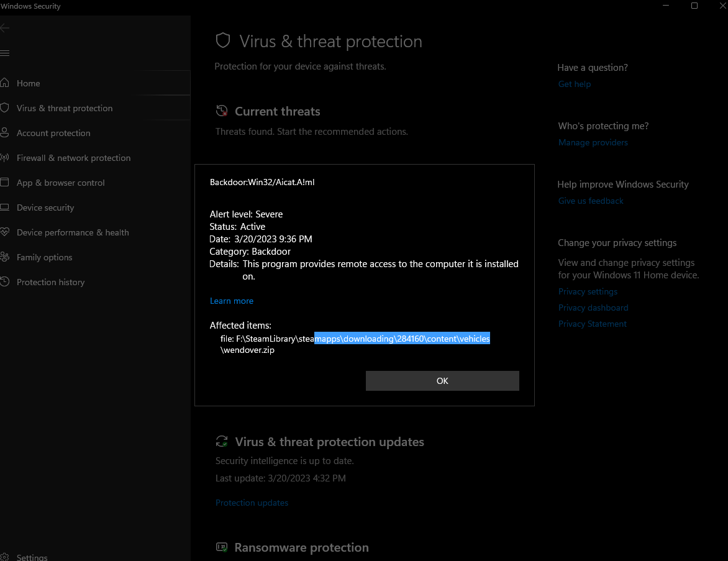Click Give us feedback link
The height and width of the screenshot is (561, 728).
591,201
